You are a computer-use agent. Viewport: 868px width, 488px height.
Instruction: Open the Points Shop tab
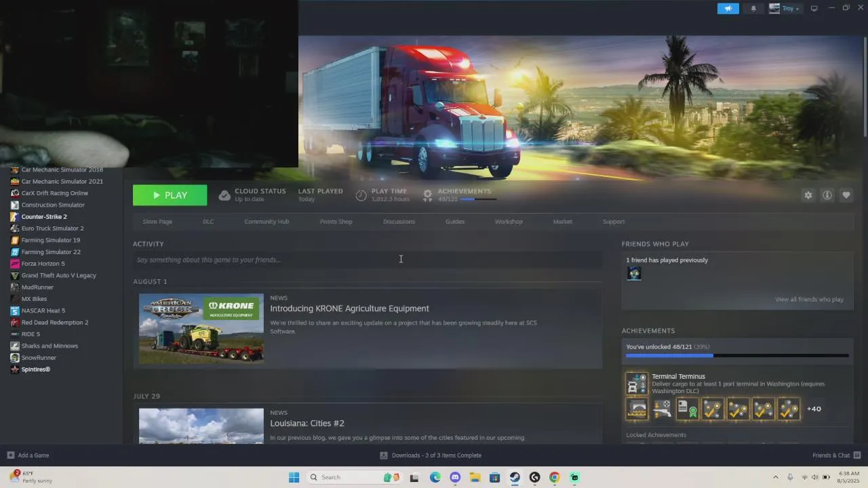[336, 222]
